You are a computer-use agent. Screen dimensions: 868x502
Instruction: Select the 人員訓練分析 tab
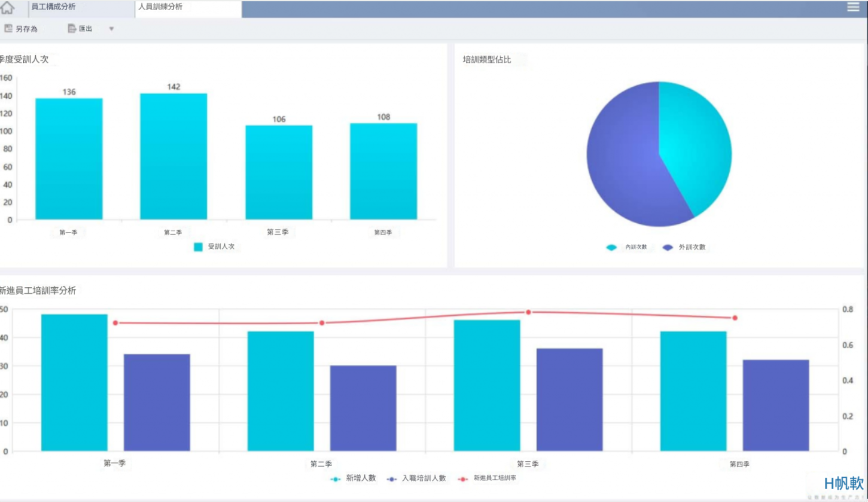pos(160,7)
